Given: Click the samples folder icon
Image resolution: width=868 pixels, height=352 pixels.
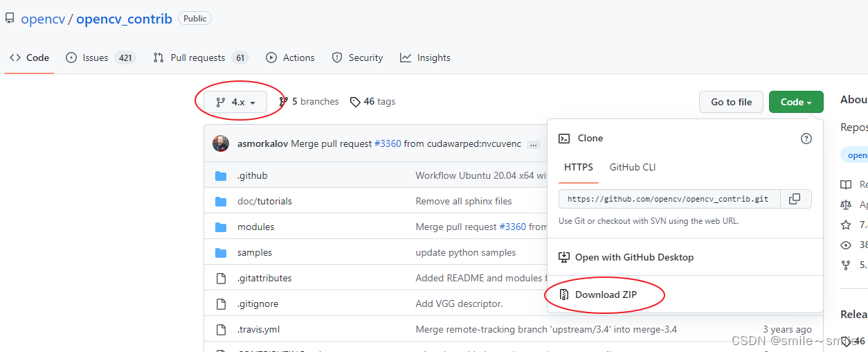Looking at the screenshot, I should click(221, 253).
